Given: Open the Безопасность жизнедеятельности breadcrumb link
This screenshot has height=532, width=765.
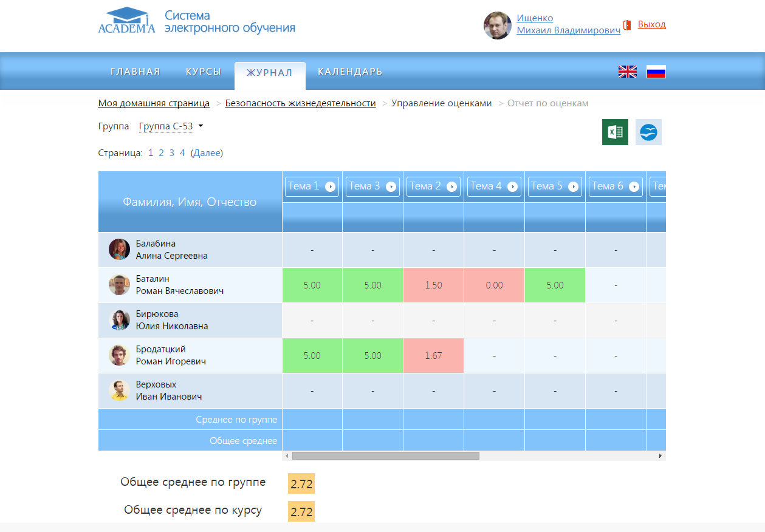Looking at the screenshot, I should [x=300, y=103].
